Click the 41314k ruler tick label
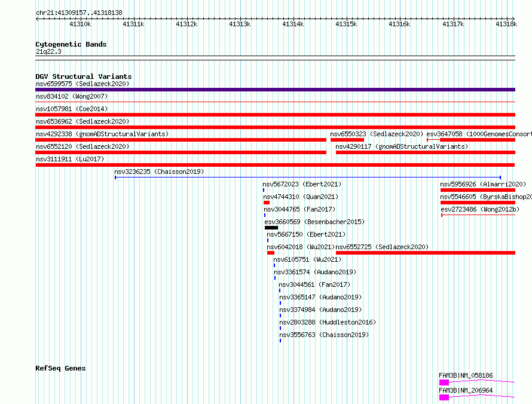Viewport: 532px width, 404px height. (x=293, y=24)
